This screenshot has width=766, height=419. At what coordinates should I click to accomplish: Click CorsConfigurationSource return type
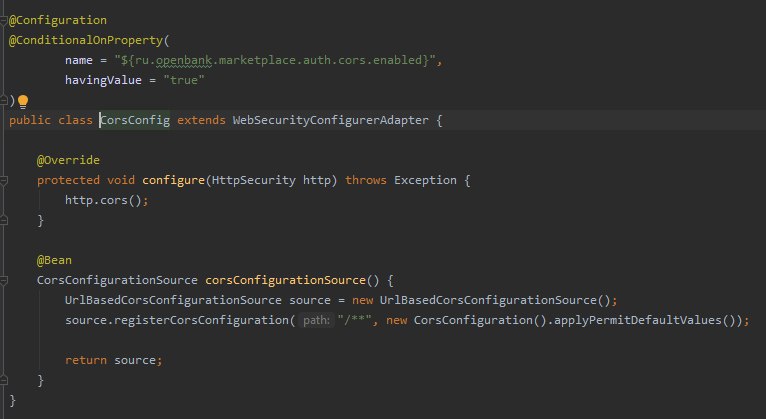coord(117,280)
